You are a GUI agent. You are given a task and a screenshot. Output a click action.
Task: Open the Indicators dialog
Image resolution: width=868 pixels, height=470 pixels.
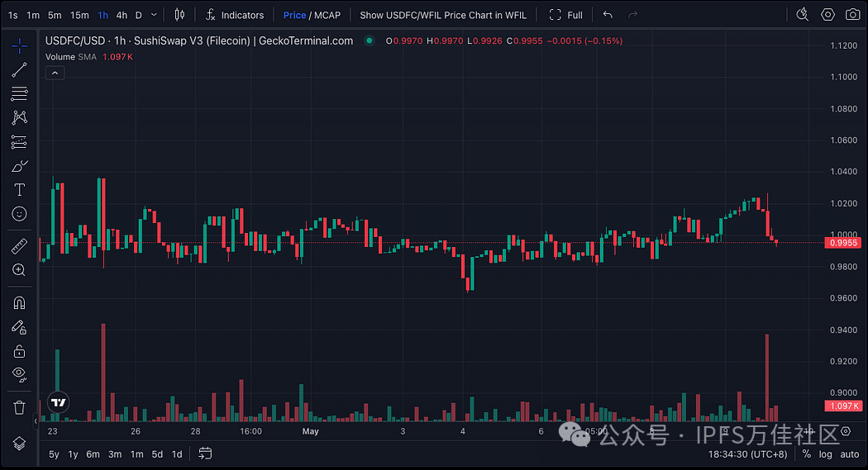point(235,15)
